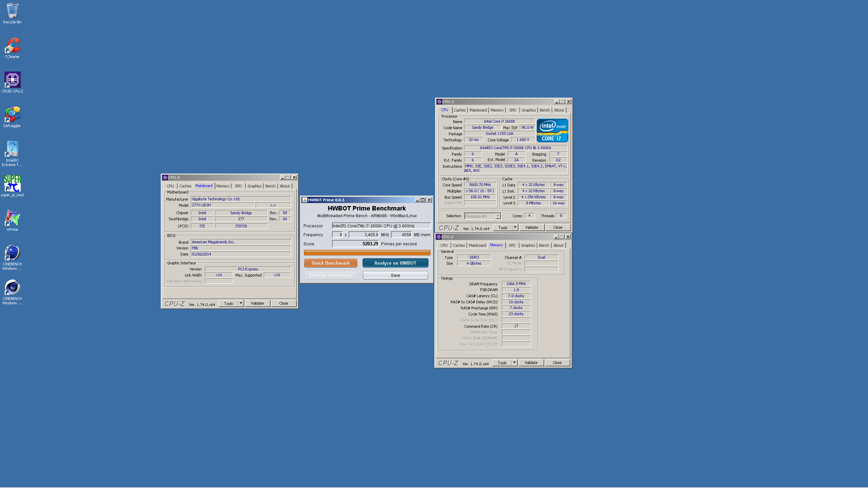Open the upper CINEBENCH Windows shortcut

12,258
